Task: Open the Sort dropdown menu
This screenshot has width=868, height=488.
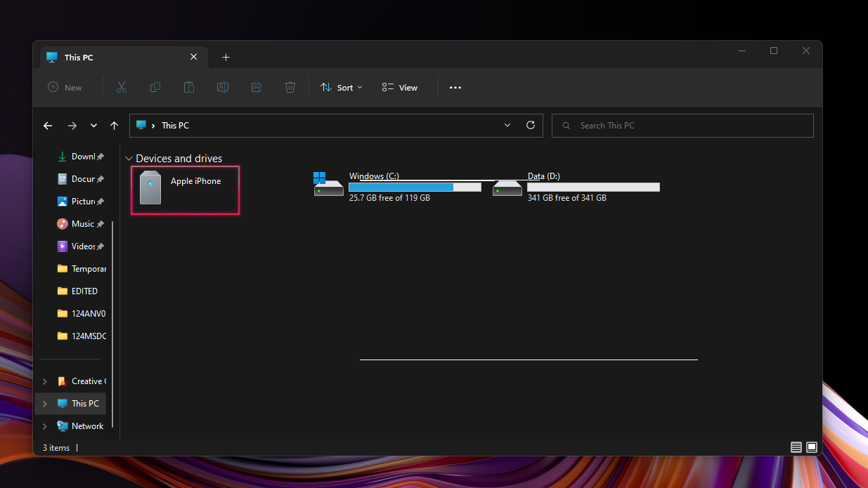Action: 342,87
